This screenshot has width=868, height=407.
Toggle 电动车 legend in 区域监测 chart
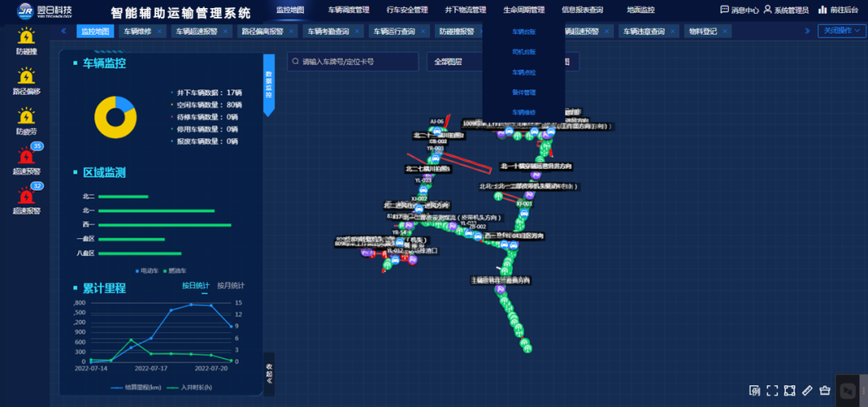click(146, 271)
